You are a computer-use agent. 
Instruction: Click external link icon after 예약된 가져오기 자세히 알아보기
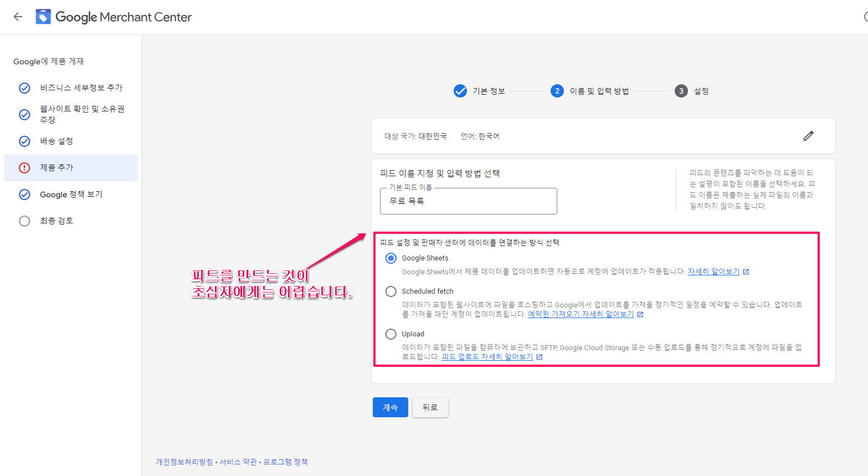coord(640,314)
